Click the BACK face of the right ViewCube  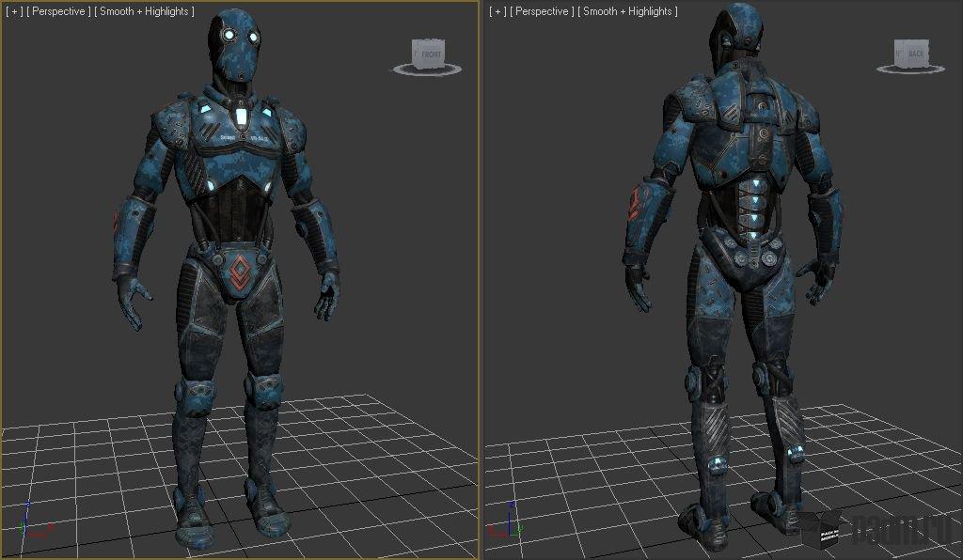click(916, 54)
